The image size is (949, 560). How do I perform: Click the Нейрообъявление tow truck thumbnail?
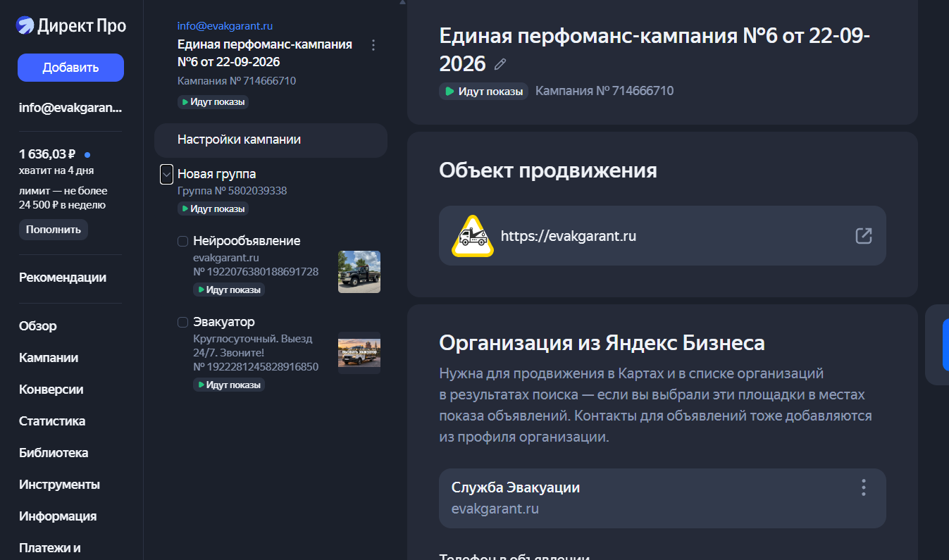[359, 271]
